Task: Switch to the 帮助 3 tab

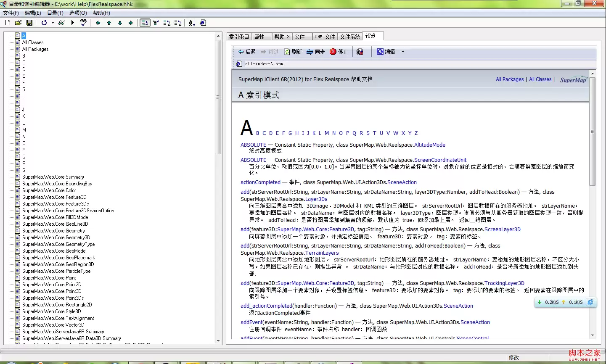Action: coord(282,37)
